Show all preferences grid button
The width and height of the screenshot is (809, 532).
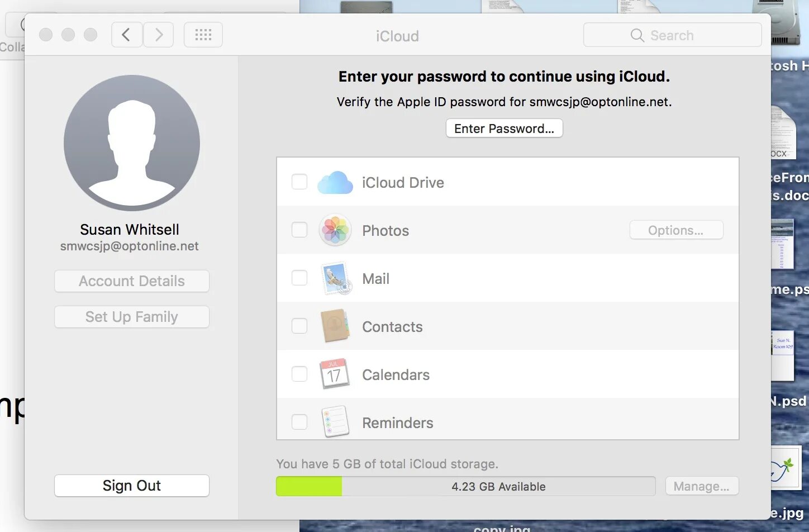(203, 35)
